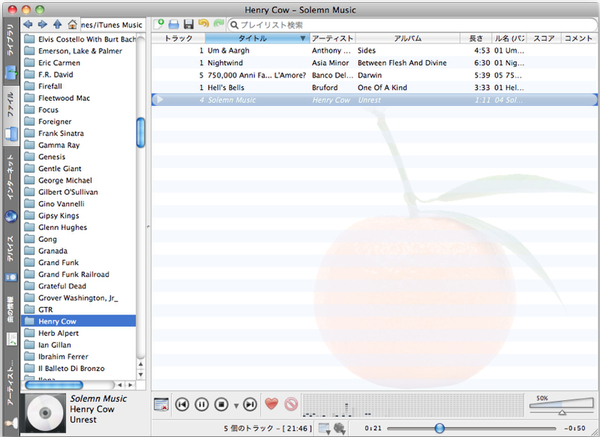Sort by the 長さ column

476,38
